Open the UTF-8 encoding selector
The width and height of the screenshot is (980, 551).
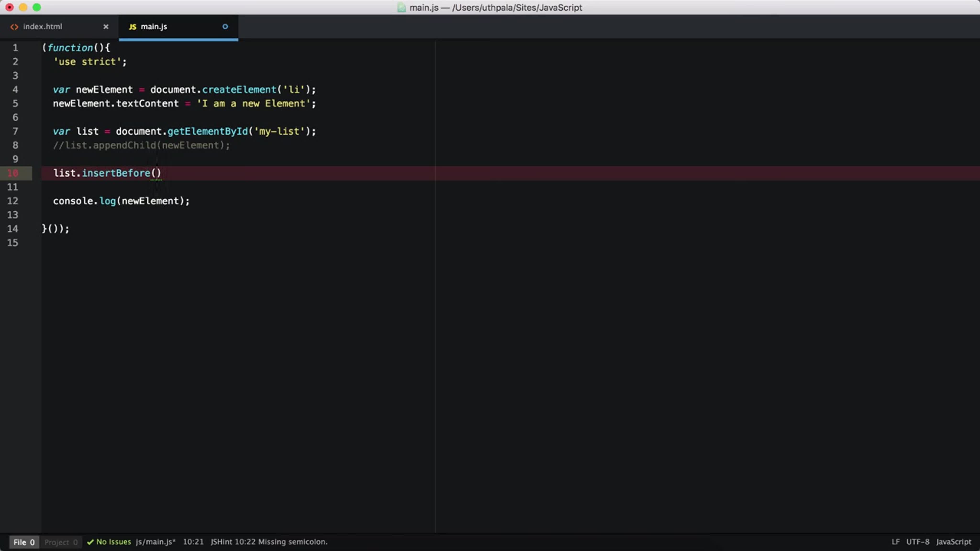918,542
